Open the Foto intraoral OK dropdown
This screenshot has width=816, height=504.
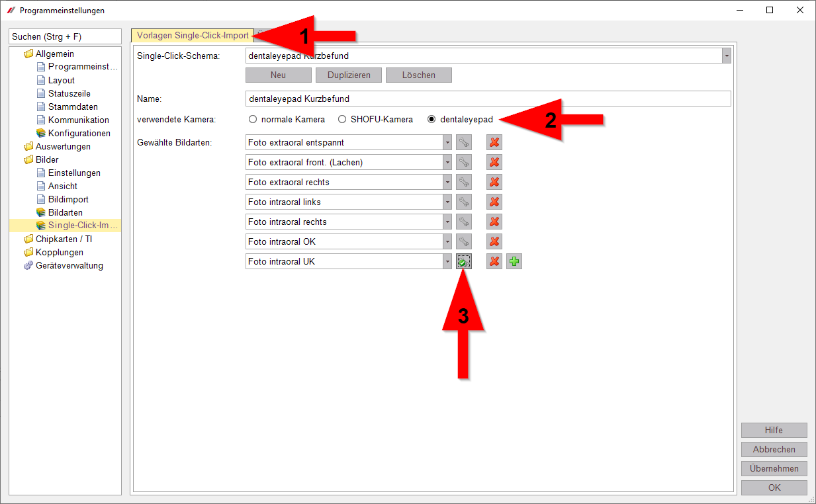coord(447,241)
